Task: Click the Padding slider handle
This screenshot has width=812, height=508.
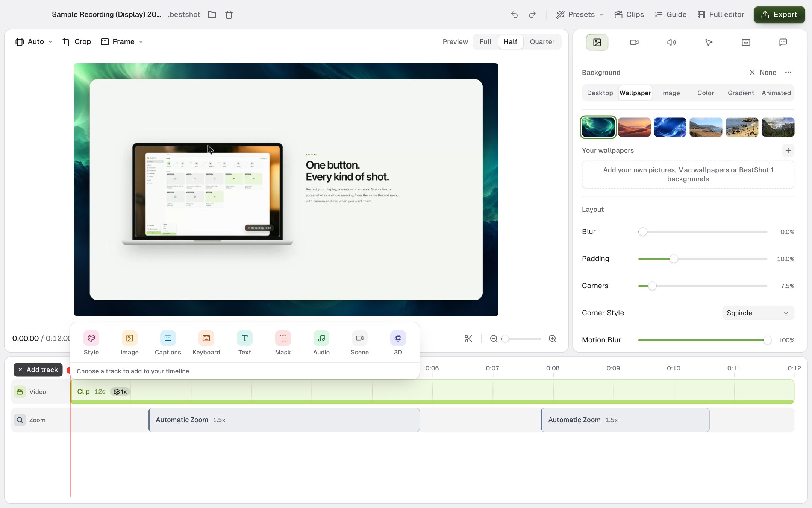Action: pyautogui.click(x=674, y=259)
